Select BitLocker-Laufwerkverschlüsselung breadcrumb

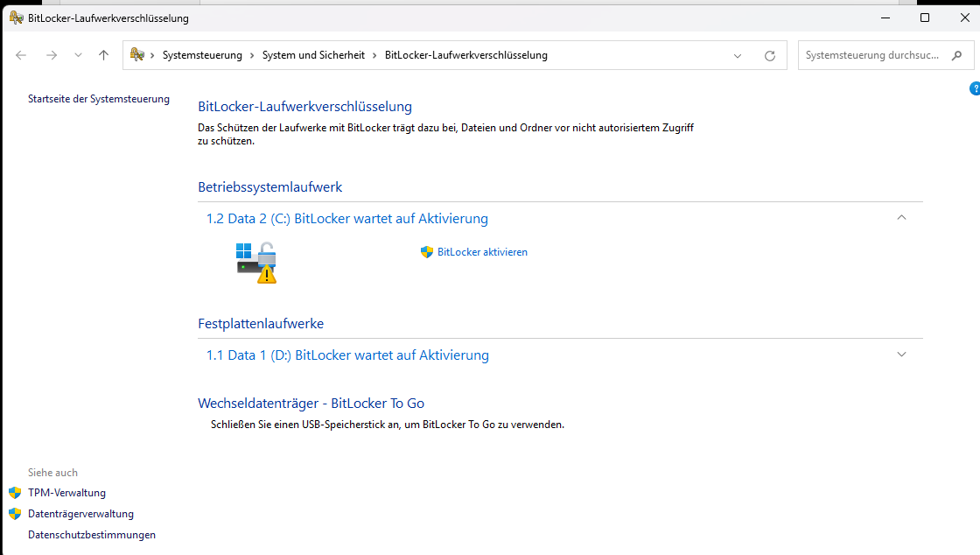pos(466,55)
